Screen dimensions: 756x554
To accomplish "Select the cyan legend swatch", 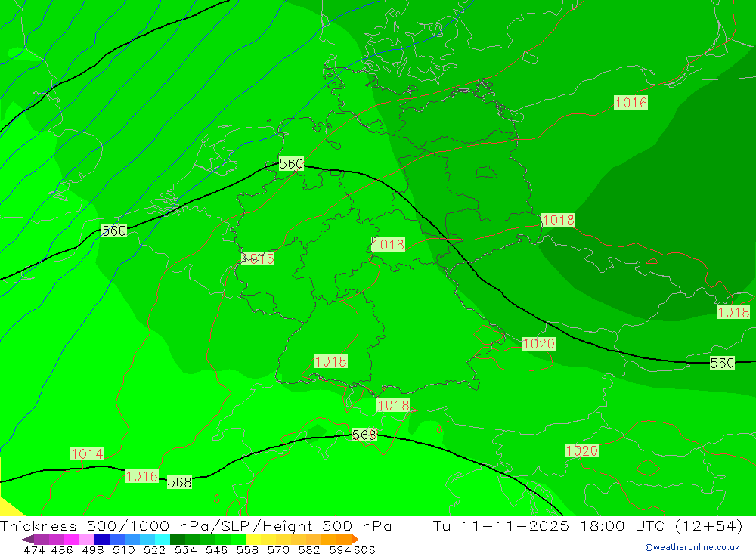I will [x=163, y=539].
